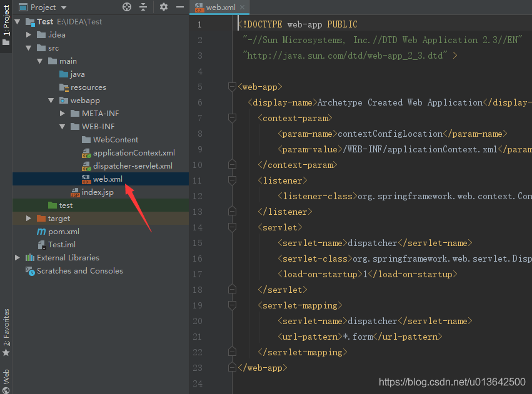Select applicationContext.xml in project tree
This screenshot has width=532, height=394.
click(x=134, y=153)
